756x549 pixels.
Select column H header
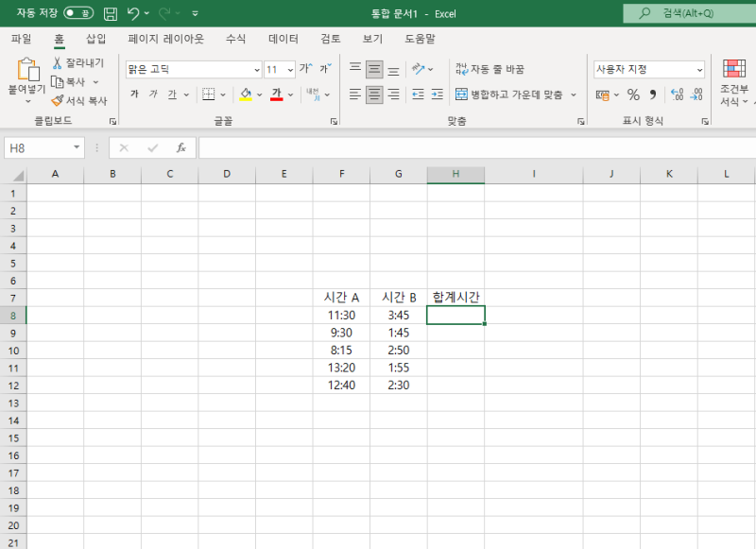tap(455, 174)
